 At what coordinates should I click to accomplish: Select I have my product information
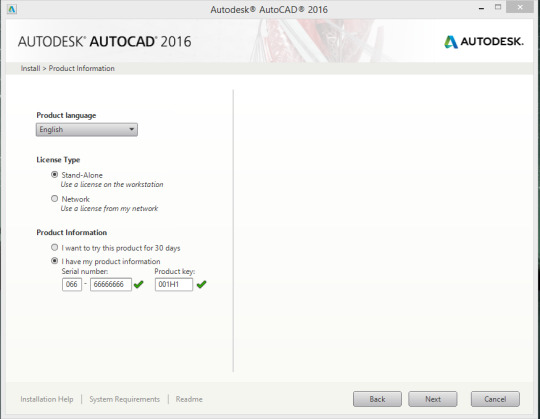(54, 261)
